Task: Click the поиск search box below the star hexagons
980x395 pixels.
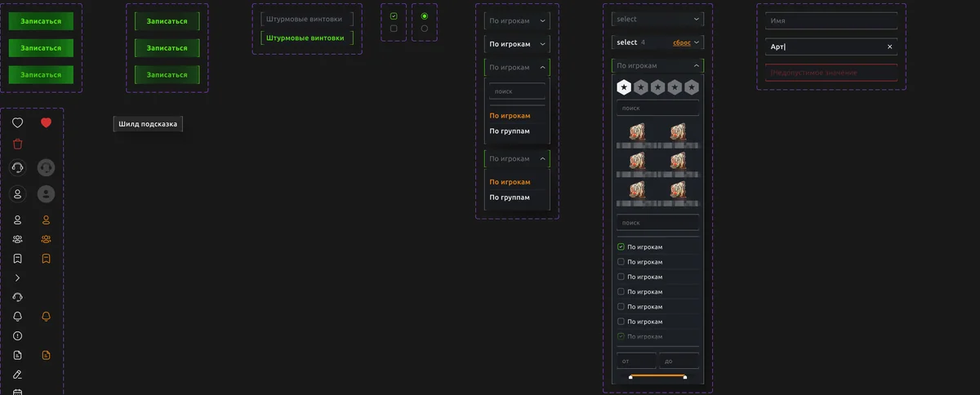Action: coord(657,108)
